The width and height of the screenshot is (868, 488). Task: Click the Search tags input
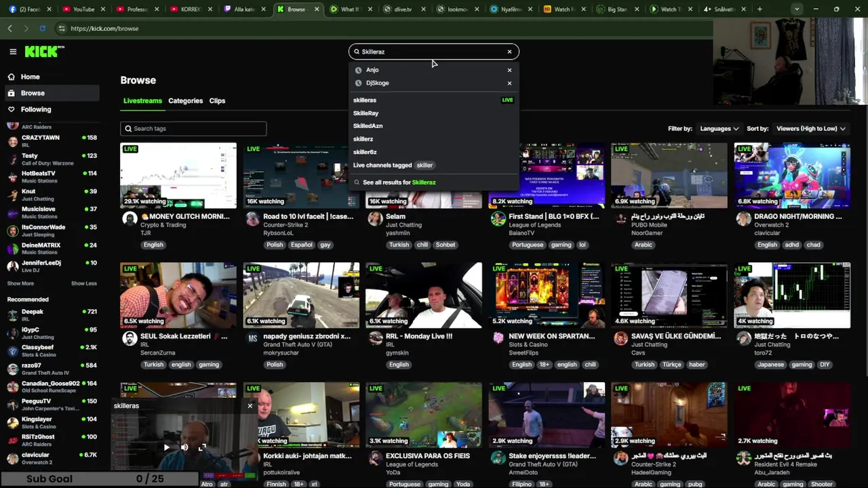193,129
